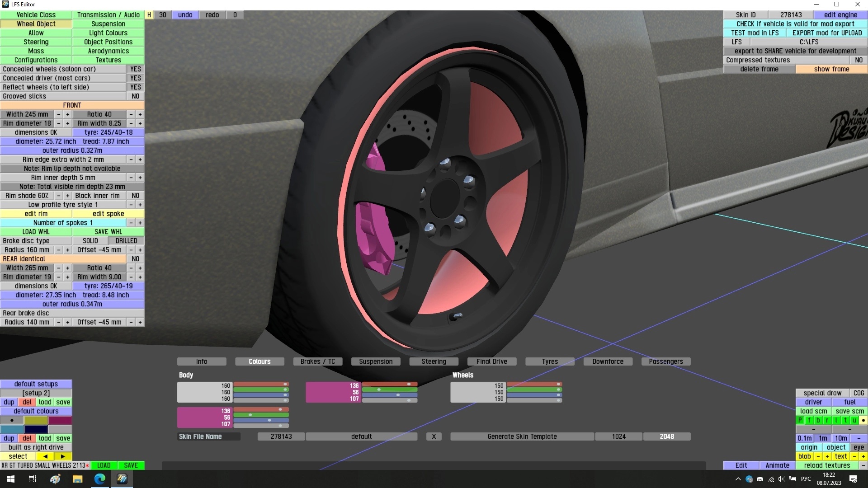Toggle Compressed textures NO option
Image resolution: width=868 pixels, height=488 pixels.
click(x=859, y=60)
